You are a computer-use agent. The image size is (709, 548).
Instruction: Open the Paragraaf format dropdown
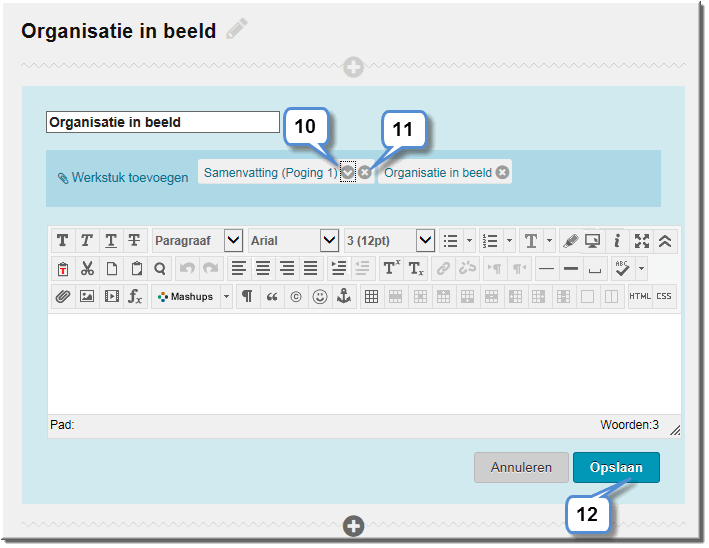pyautogui.click(x=233, y=241)
